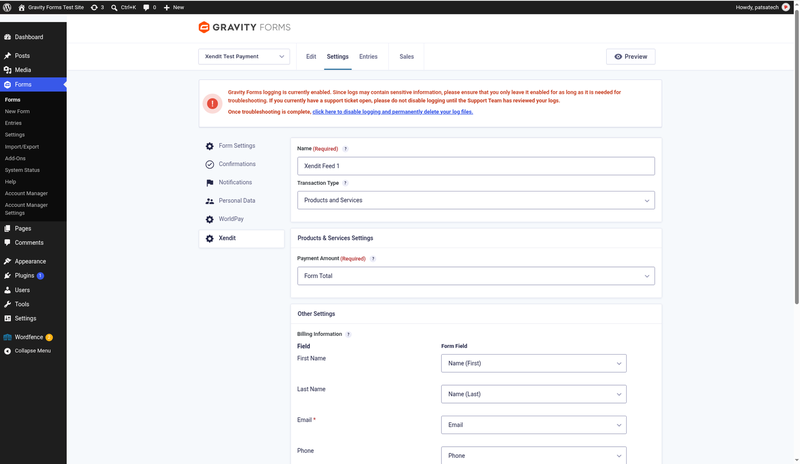Click the Wordfence notification badge
The width and height of the screenshot is (800, 464).
point(49,337)
